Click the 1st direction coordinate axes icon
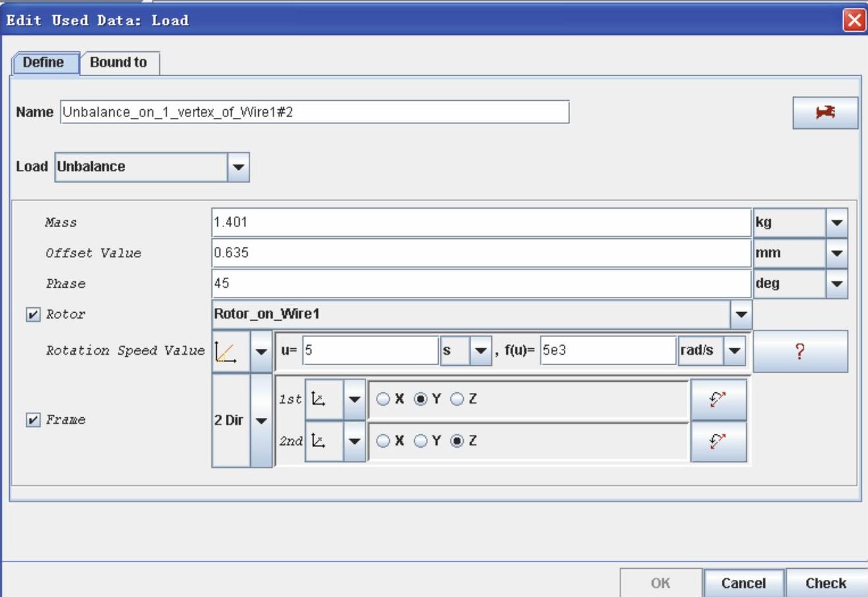 coord(319,400)
